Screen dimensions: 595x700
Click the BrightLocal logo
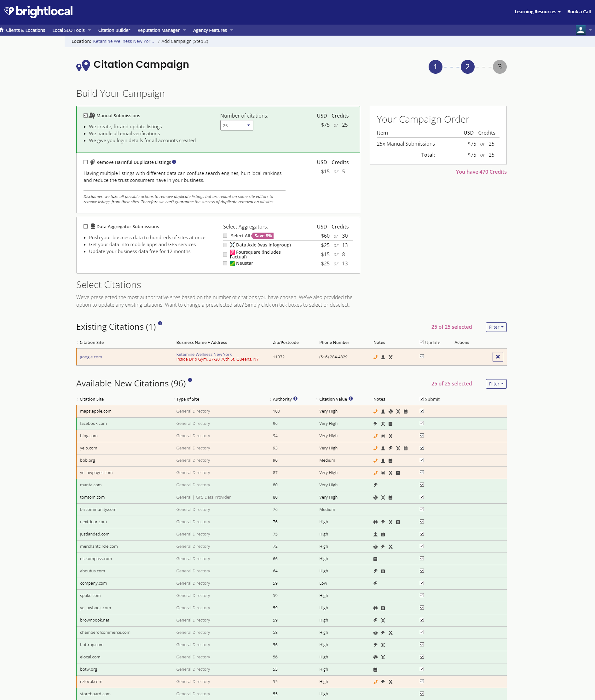(38, 11)
